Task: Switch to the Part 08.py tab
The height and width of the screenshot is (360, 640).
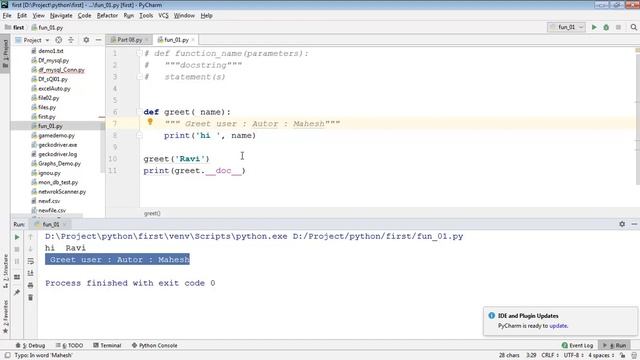Action: click(129, 40)
